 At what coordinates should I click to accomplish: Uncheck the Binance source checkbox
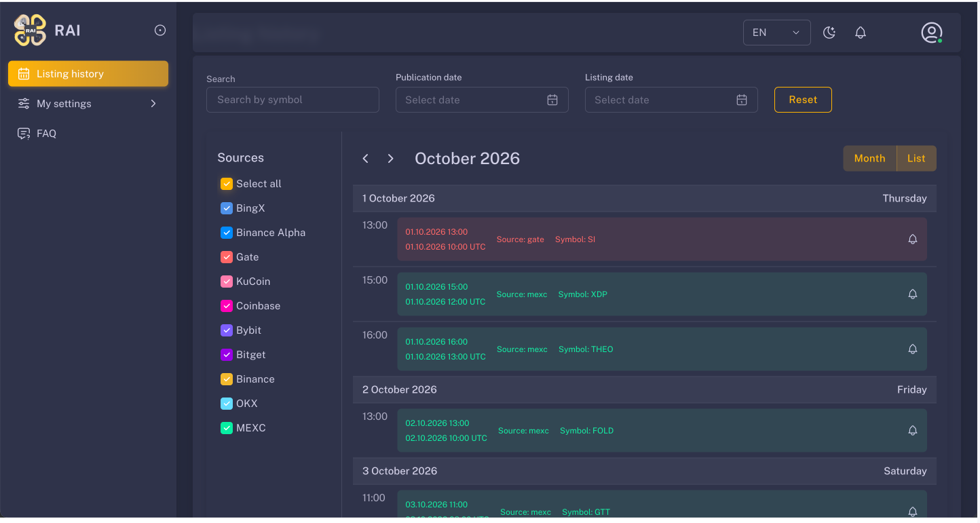click(x=227, y=379)
